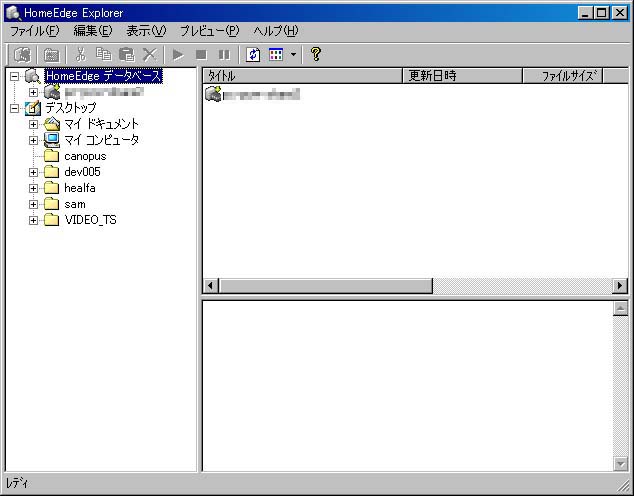Sort by タイトル column header
The height and width of the screenshot is (496, 634).
[302, 76]
